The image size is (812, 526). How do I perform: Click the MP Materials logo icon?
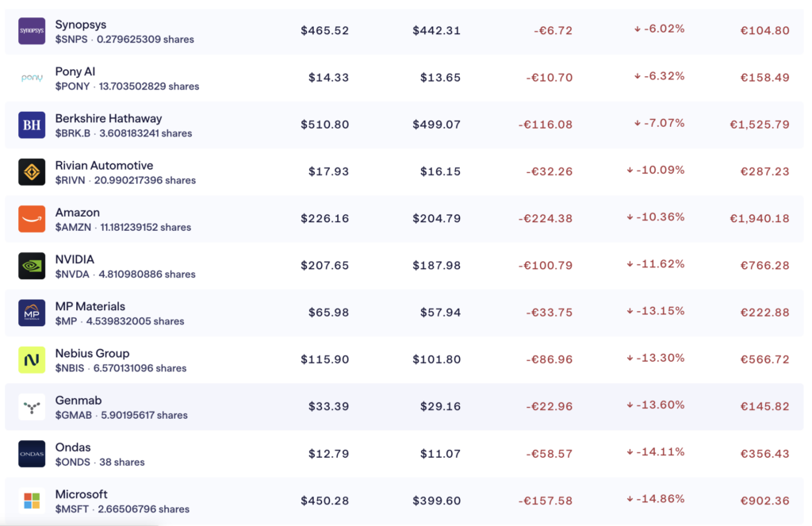[x=32, y=313]
